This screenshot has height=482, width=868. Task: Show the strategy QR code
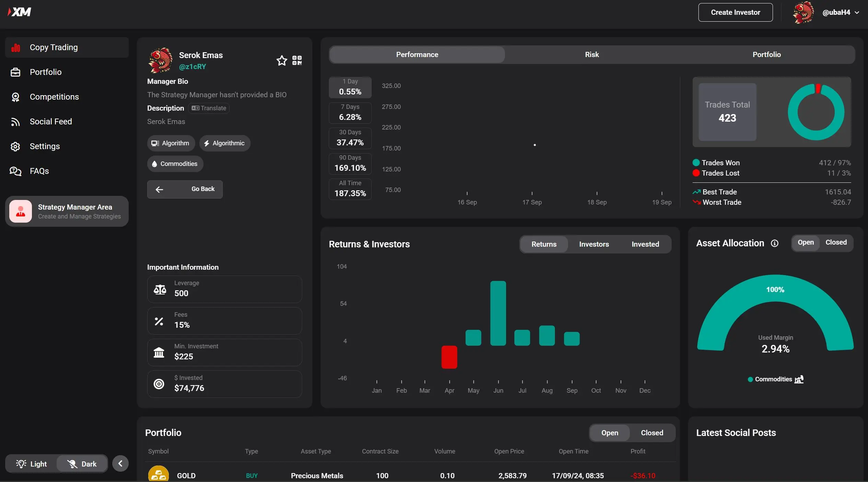pos(297,60)
